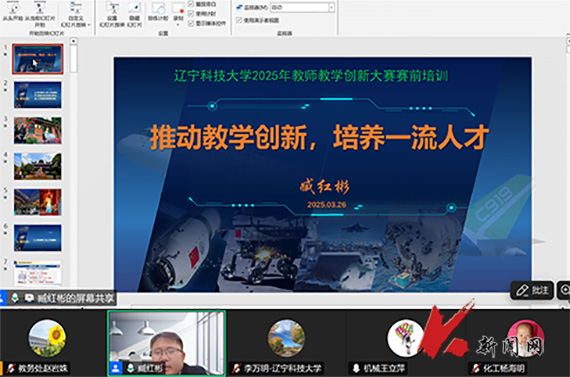This screenshot has width=570, height=377.
Task: Toggle the Use Timings (使用计时) checkbox
Action: (191, 14)
